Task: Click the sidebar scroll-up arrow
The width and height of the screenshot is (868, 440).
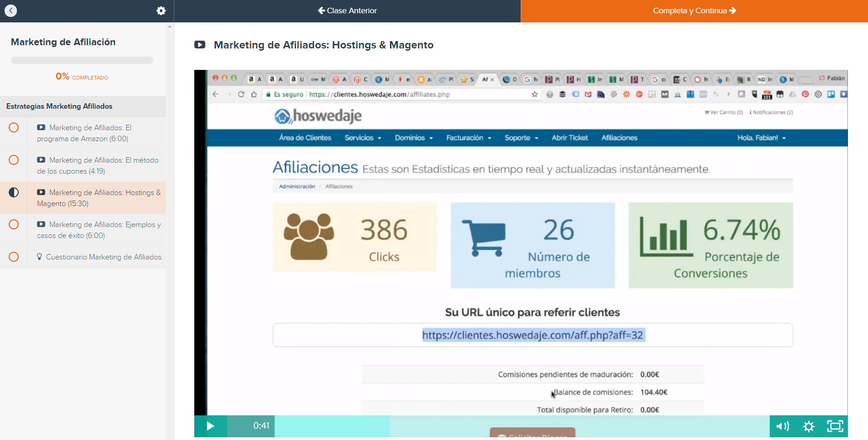Action: (170, 27)
